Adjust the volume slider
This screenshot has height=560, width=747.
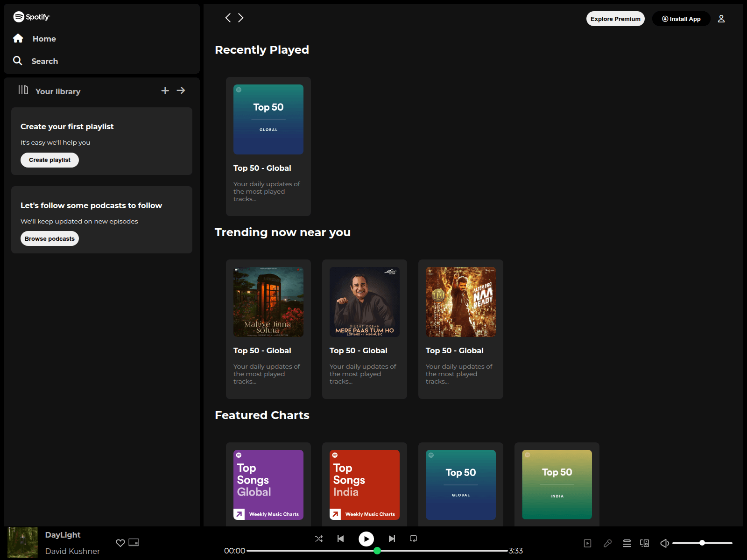click(702, 543)
